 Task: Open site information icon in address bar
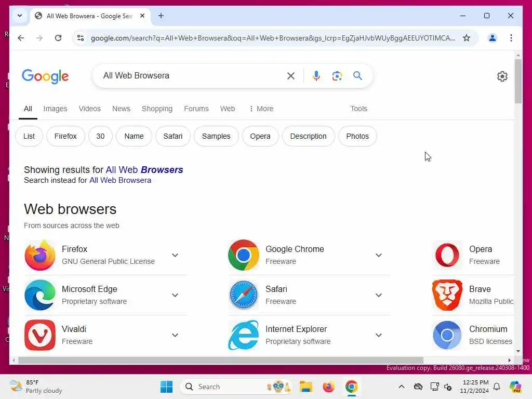(x=81, y=38)
